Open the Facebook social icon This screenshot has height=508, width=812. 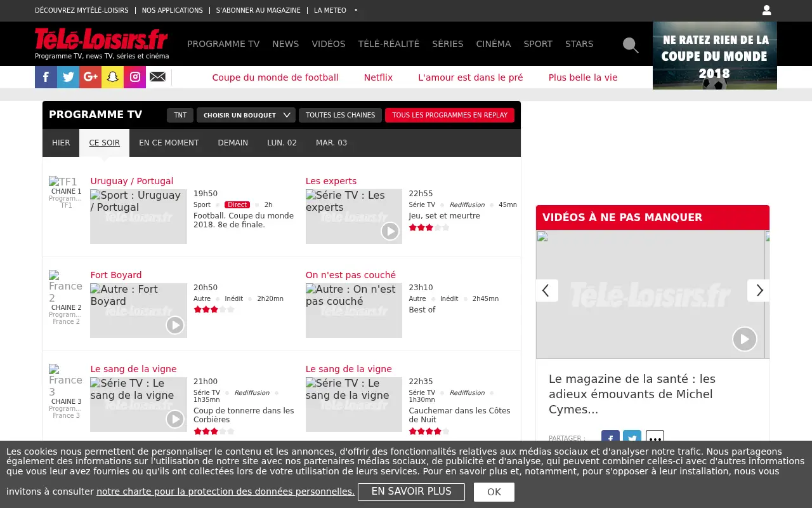[46, 77]
